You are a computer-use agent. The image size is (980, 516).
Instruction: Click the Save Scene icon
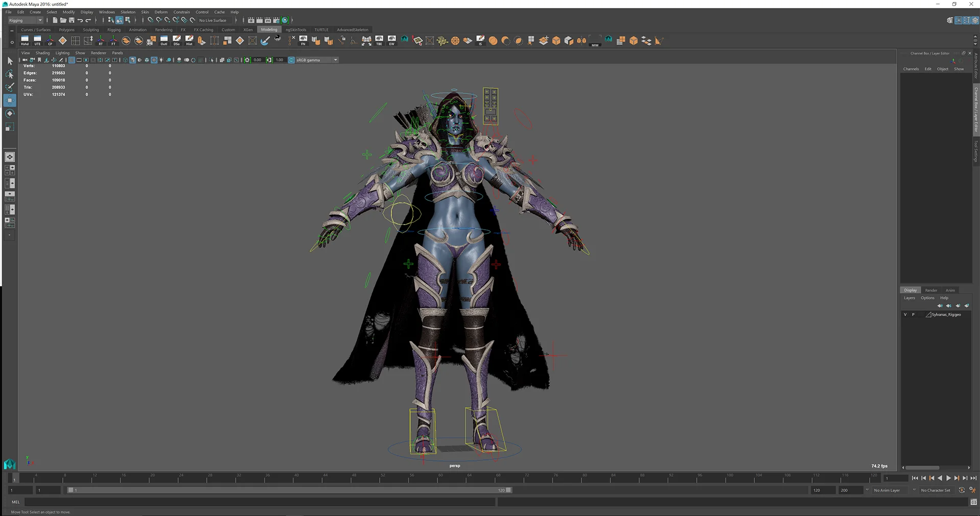click(x=71, y=20)
